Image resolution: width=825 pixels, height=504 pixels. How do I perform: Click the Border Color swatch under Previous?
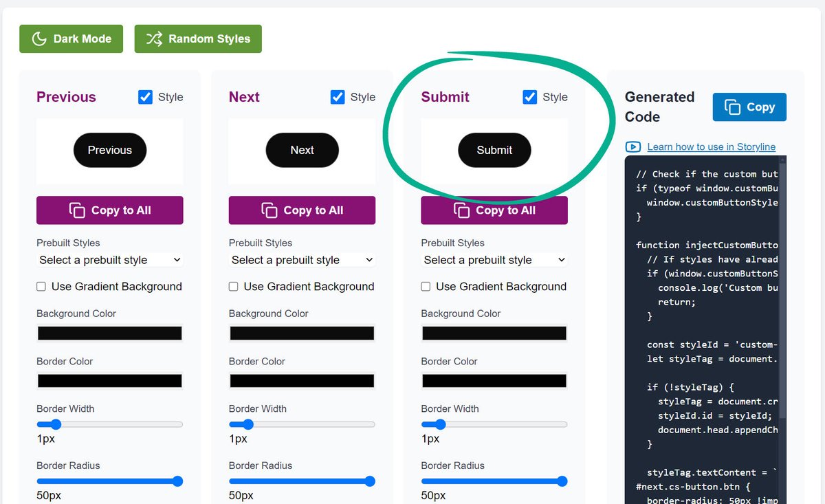click(109, 380)
